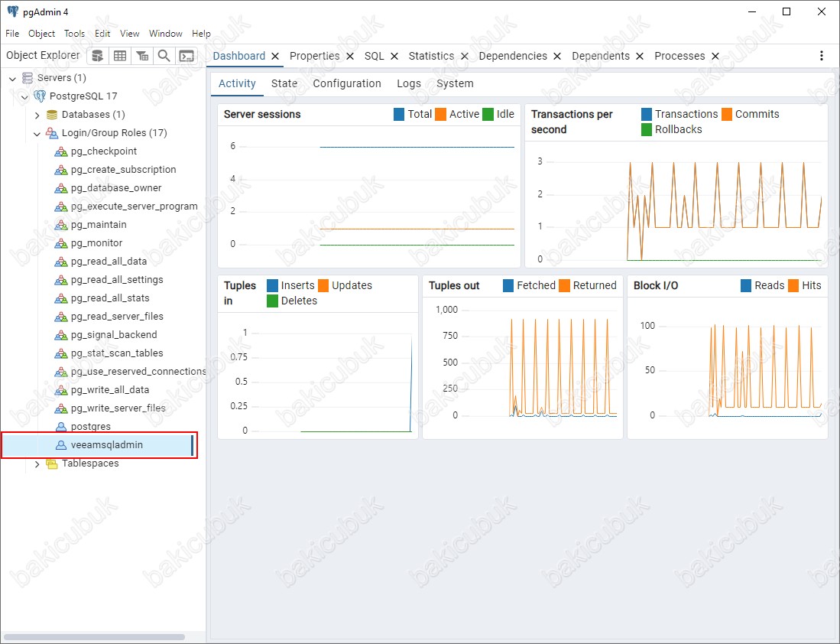Select the pg_stat_scan_tables role

117,353
